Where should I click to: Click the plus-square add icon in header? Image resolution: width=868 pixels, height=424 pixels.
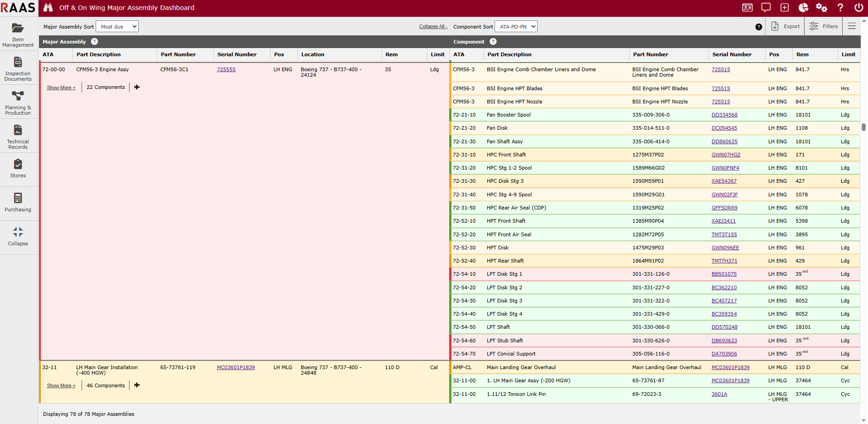pos(785,8)
